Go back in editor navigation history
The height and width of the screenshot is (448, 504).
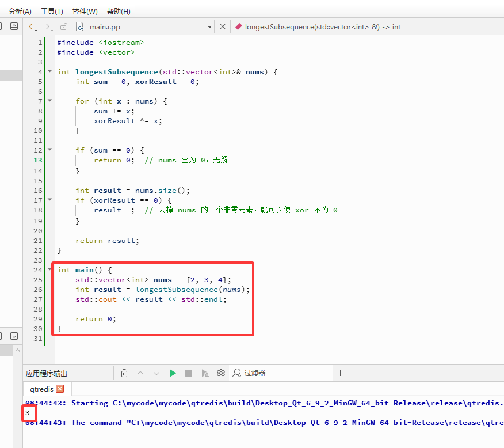[32, 26]
